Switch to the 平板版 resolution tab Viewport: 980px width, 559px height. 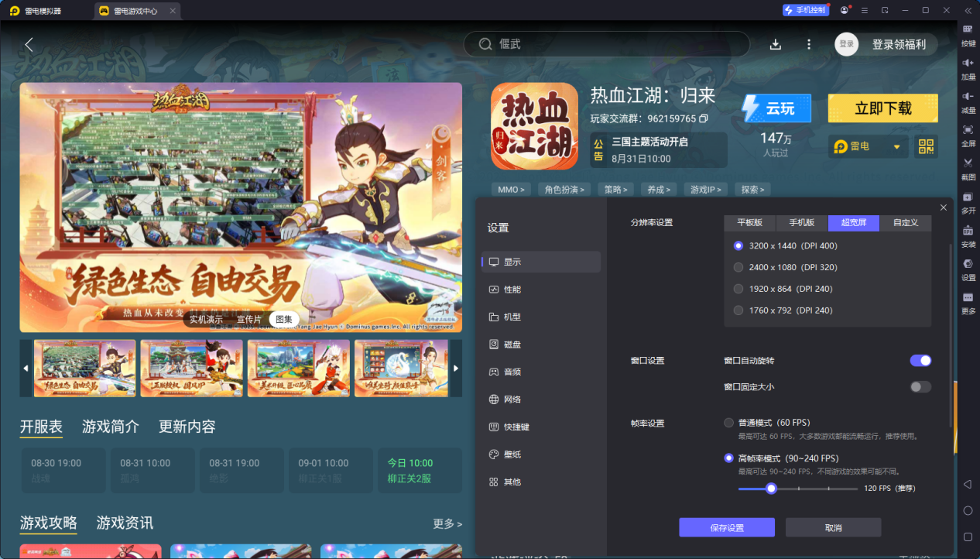[750, 222]
